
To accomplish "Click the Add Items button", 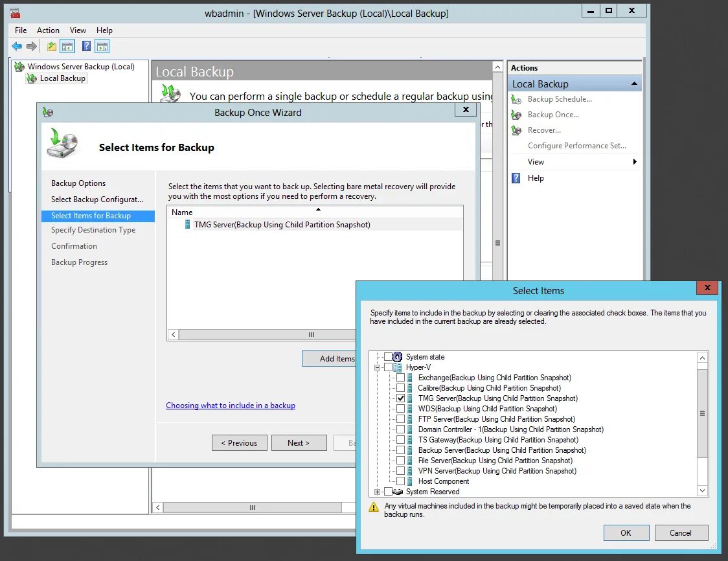I will tap(329, 358).
